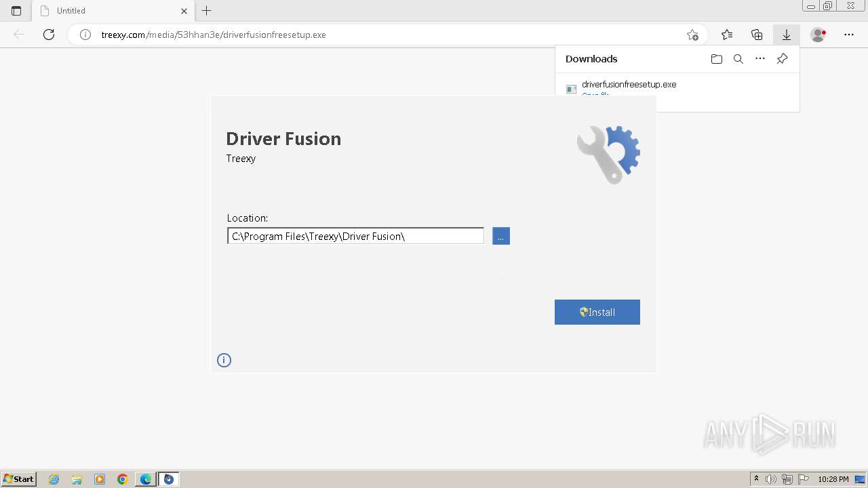This screenshot has width=868, height=488.
Task: Click the 10:28 PM clock
Action: [x=833, y=479]
